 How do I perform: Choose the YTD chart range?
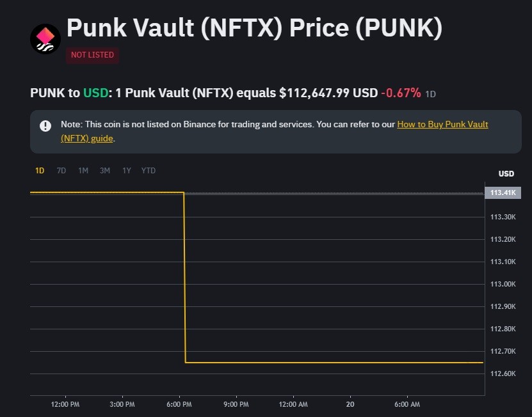tap(149, 171)
